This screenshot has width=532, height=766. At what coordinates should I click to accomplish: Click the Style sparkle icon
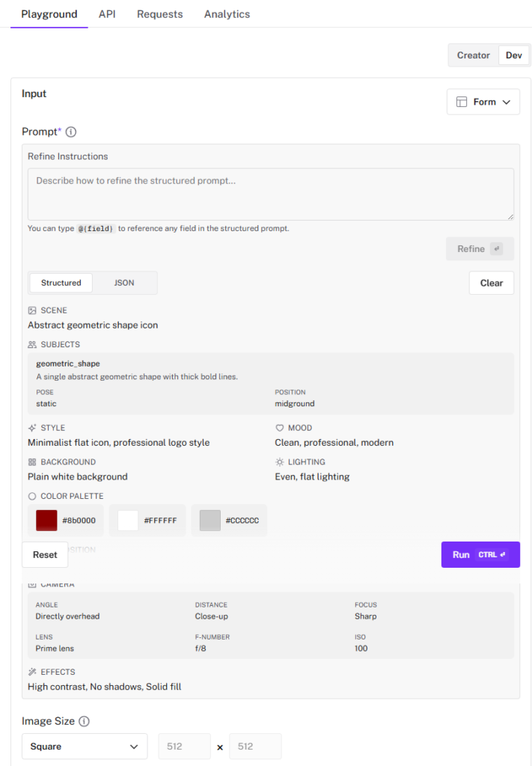coord(32,428)
